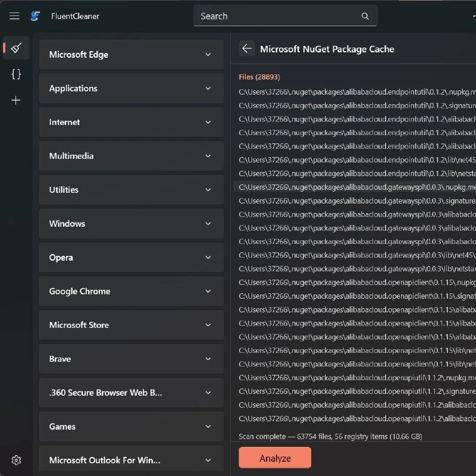
Task: Select the Microsoft Store category label
Action: coord(79,325)
